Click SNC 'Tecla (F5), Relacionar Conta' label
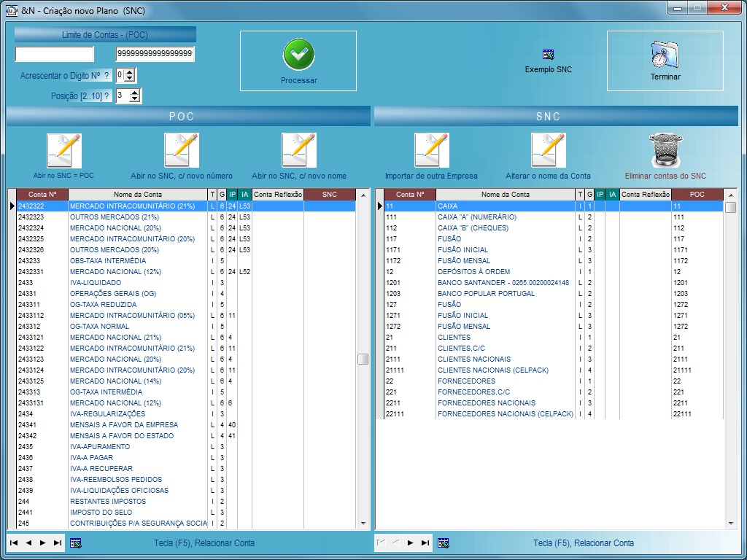Viewport: 747px width, 560px height. coord(584,542)
